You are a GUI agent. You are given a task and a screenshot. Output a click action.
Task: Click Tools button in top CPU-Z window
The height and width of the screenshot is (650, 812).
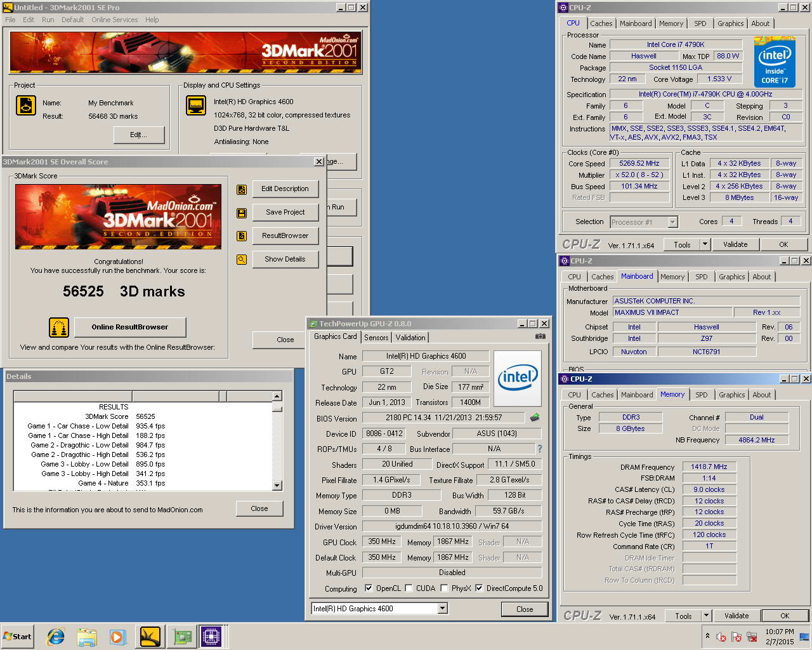pos(682,244)
